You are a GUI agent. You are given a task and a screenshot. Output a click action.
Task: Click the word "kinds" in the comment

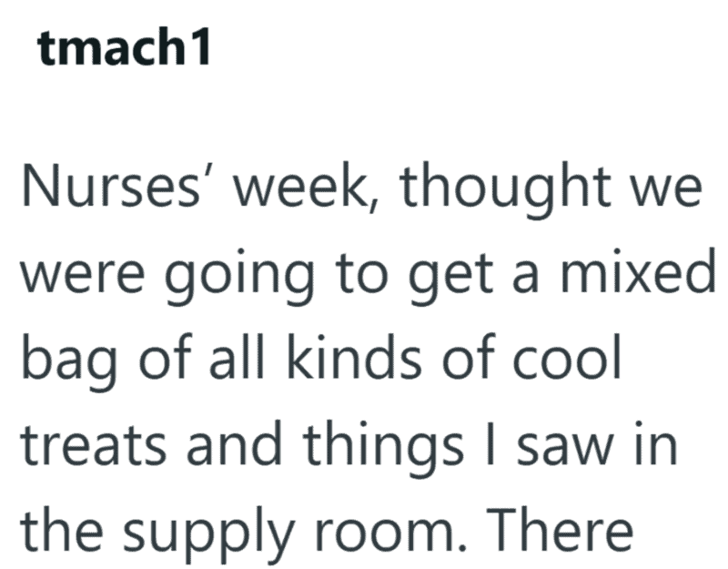[x=355, y=355]
